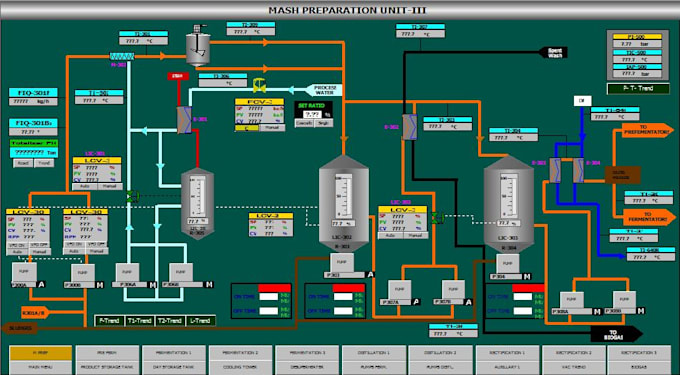Turn VFD OFF for the P300B controller
This screenshot has width=680, height=375.
[96, 245]
